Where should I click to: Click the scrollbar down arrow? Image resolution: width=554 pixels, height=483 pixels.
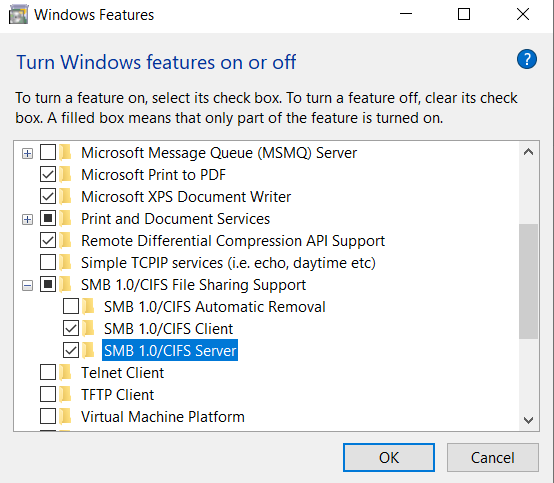(529, 420)
